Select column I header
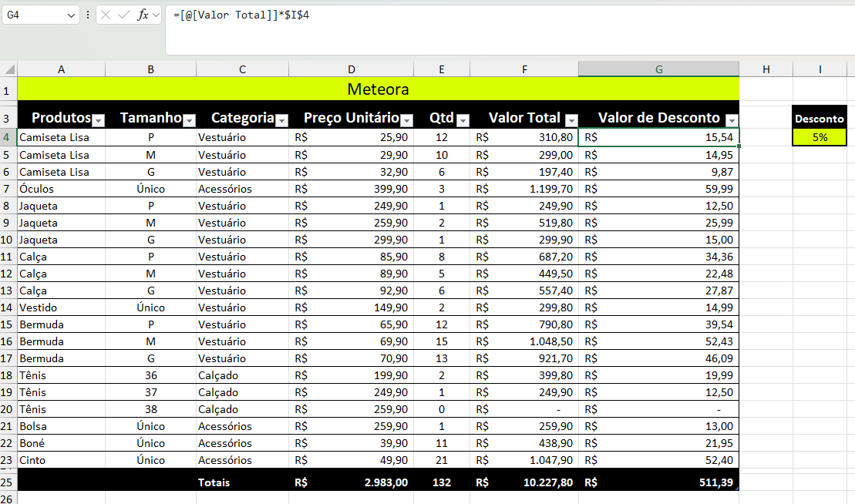This screenshot has width=855, height=504. 820,69
